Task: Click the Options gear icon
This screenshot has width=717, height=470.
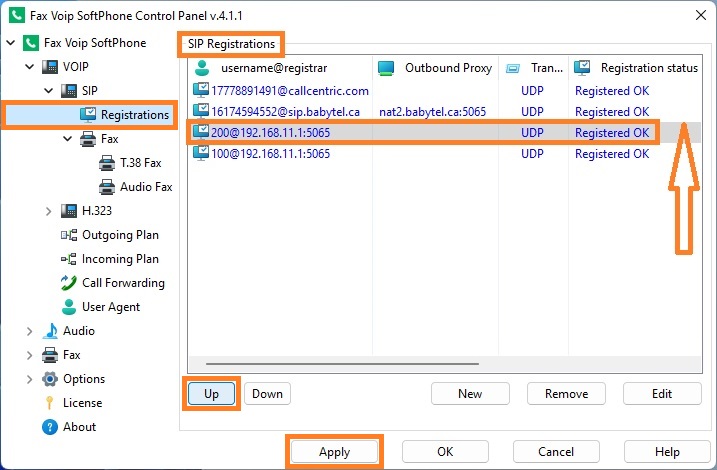Action: coord(50,379)
